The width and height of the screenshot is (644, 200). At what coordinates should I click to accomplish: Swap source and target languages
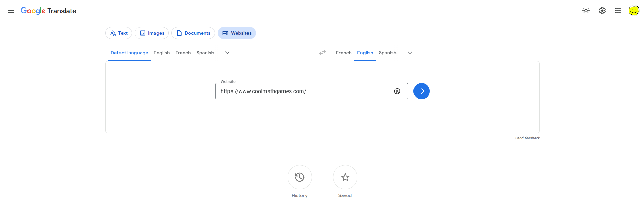(x=323, y=53)
